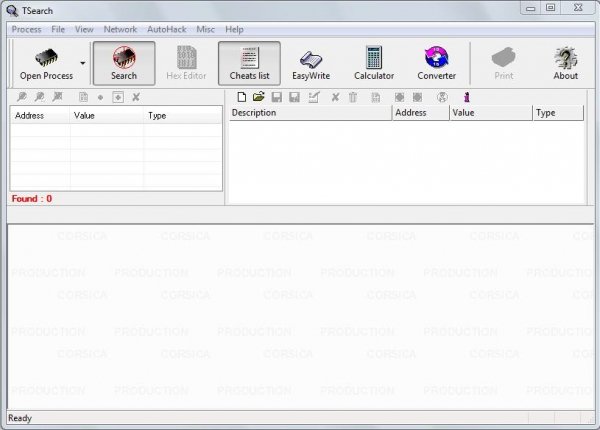Click the edit cheat pencil icon
This screenshot has height=430, width=600.
pos(314,97)
